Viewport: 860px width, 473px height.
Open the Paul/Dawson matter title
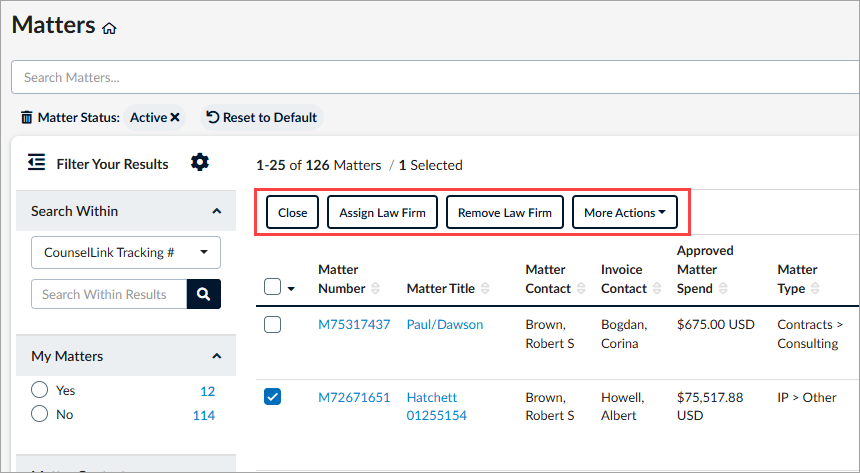445,324
